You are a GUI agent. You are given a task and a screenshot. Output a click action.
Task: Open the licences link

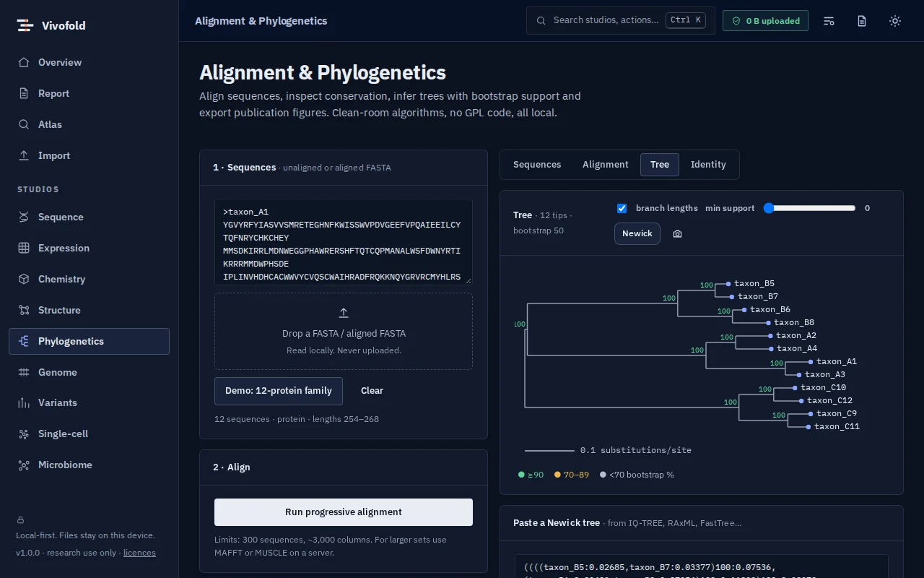139,553
